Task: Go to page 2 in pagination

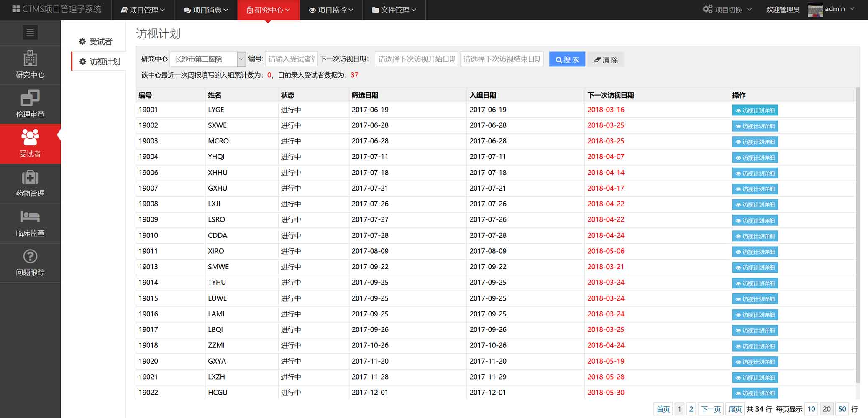Action: tap(691, 409)
